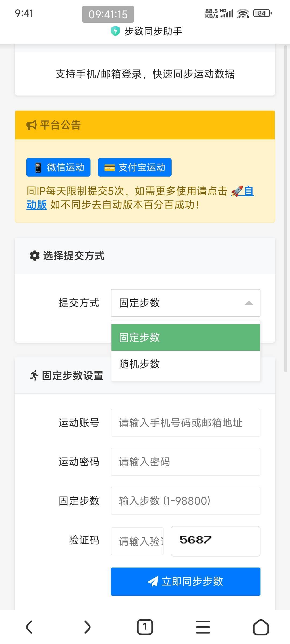The image size is (290, 644).
Task: Click the shield icon beside 步数同步助手
Action: (115, 31)
